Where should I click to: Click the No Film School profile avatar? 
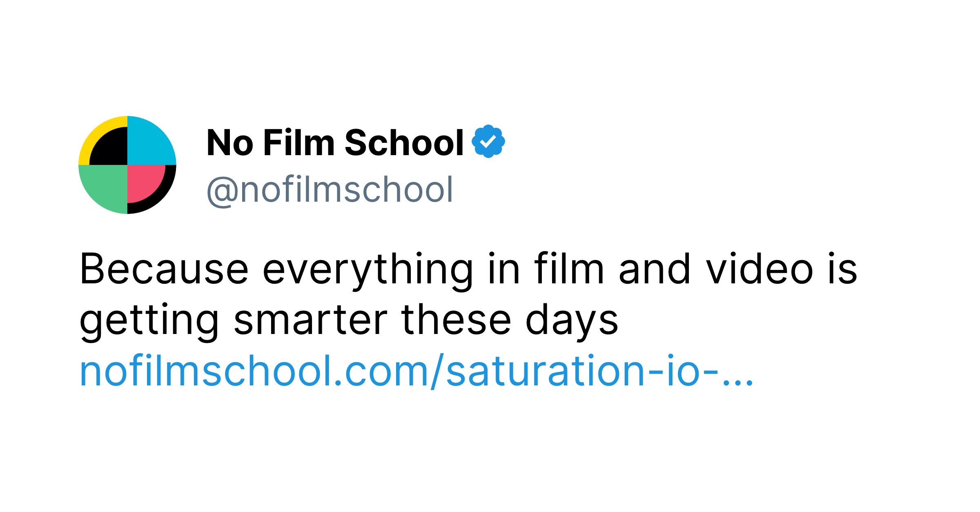[x=127, y=165]
